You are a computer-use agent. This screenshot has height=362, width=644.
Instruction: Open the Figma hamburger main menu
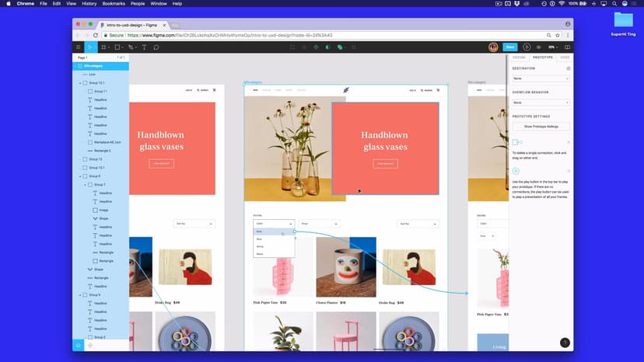(x=78, y=47)
